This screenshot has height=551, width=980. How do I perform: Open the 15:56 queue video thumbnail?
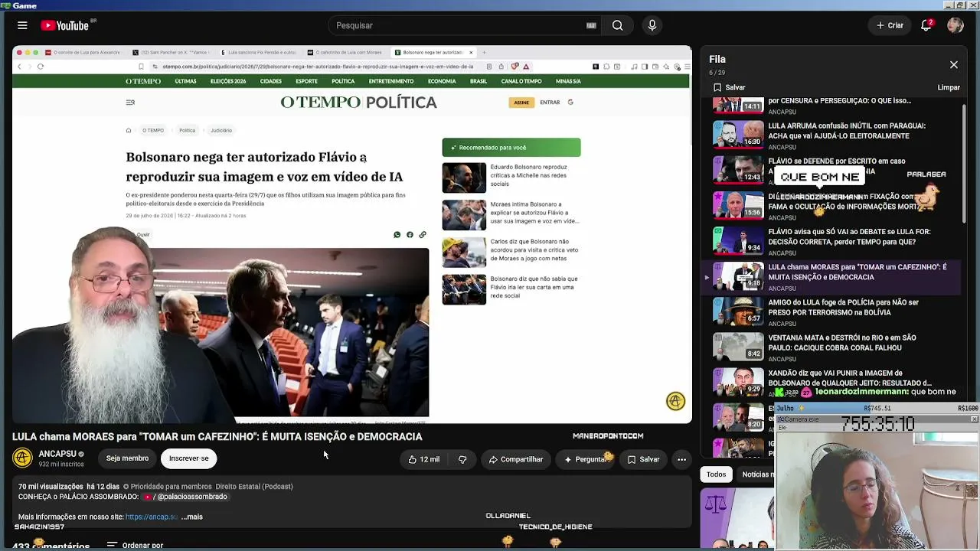[x=738, y=204]
